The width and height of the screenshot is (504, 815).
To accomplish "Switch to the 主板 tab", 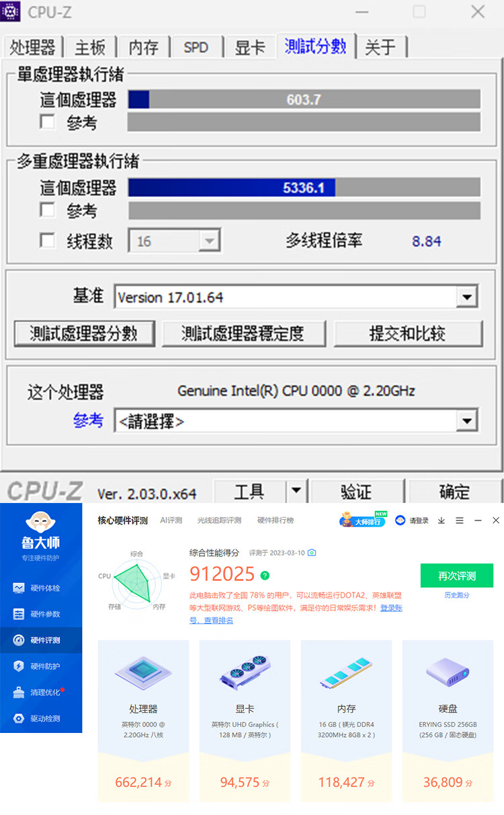I will (x=90, y=48).
